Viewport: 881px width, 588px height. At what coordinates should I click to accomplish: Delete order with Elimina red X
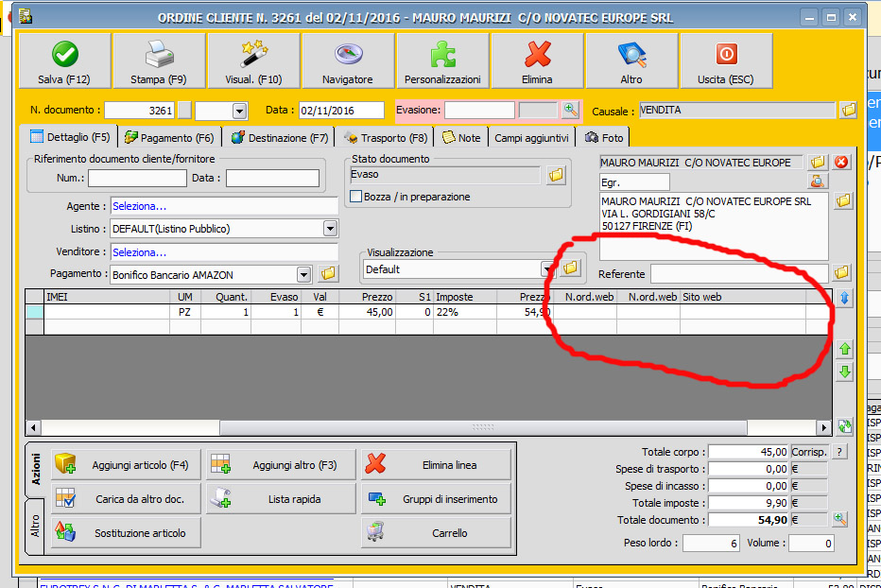coord(537,61)
